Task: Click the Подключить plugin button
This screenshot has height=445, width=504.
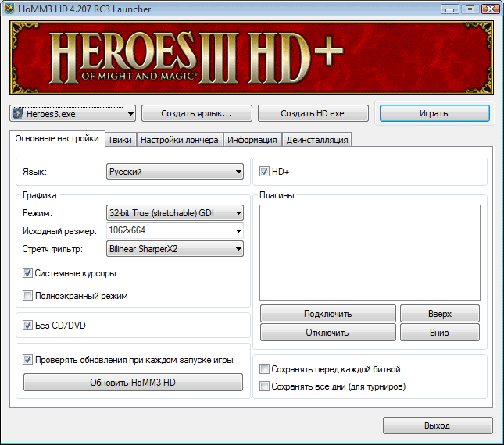Action: coord(327,314)
